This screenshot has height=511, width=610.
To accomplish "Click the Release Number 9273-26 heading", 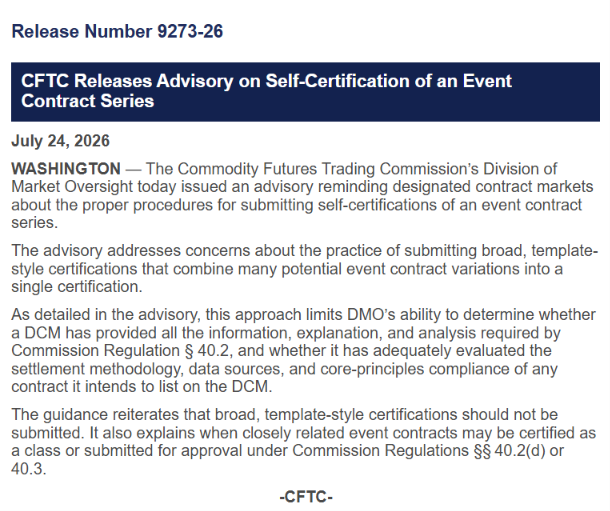I will click(x=117, y=32).
